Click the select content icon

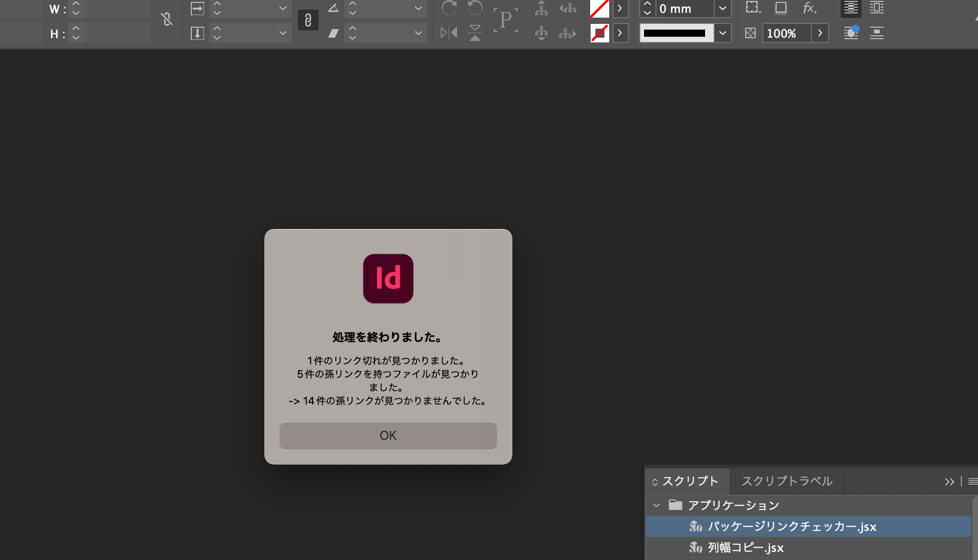pos(541,33)
